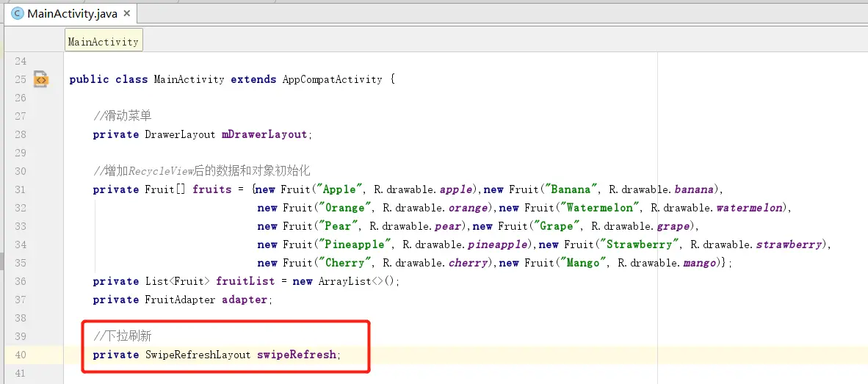
Task: Click ArrayList<>() on line 36
Action: 357,281
